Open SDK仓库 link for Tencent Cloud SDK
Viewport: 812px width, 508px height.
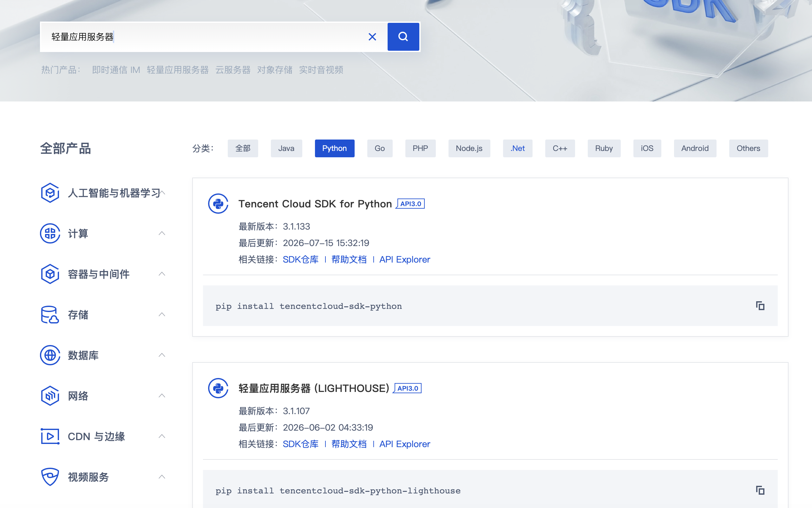(300, 259)
